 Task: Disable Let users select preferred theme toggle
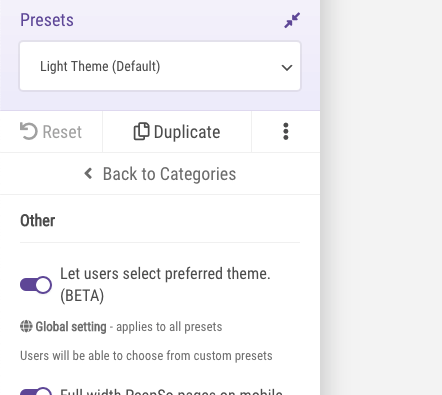click(x=36, y=285)
